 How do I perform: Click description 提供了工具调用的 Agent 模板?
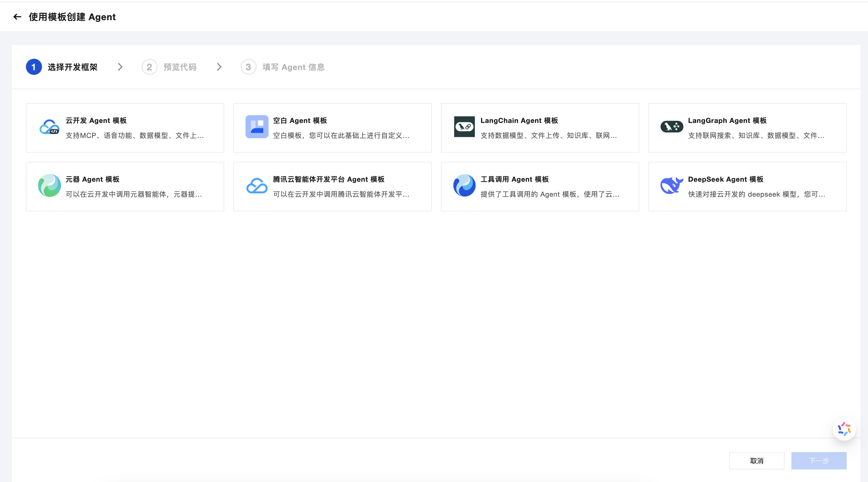tap(550, 194)
